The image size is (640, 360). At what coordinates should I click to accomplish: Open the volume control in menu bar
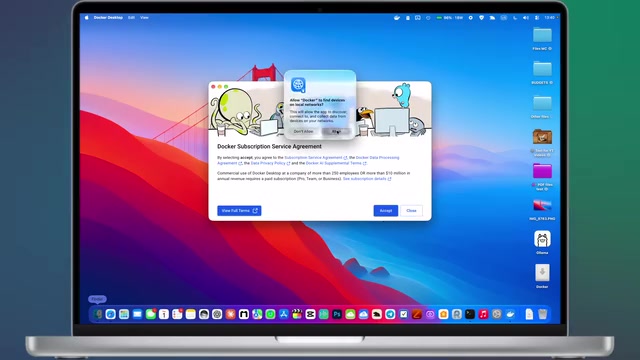coord(526,18)
